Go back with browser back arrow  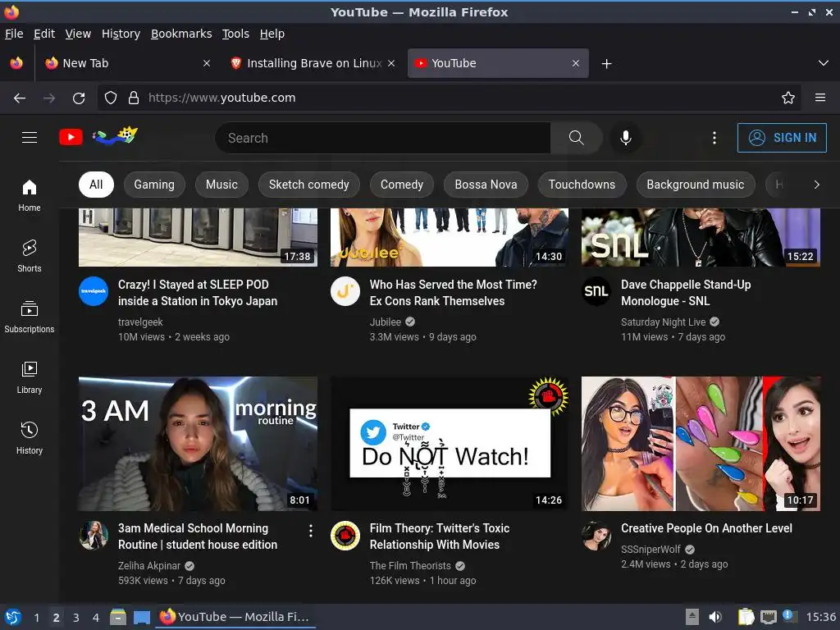tap(20, 98)
